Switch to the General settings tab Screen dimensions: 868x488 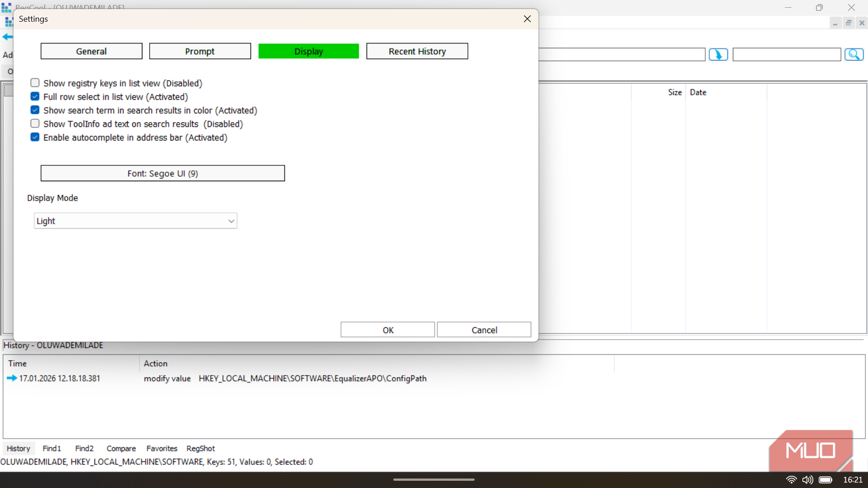coord(91,51)
